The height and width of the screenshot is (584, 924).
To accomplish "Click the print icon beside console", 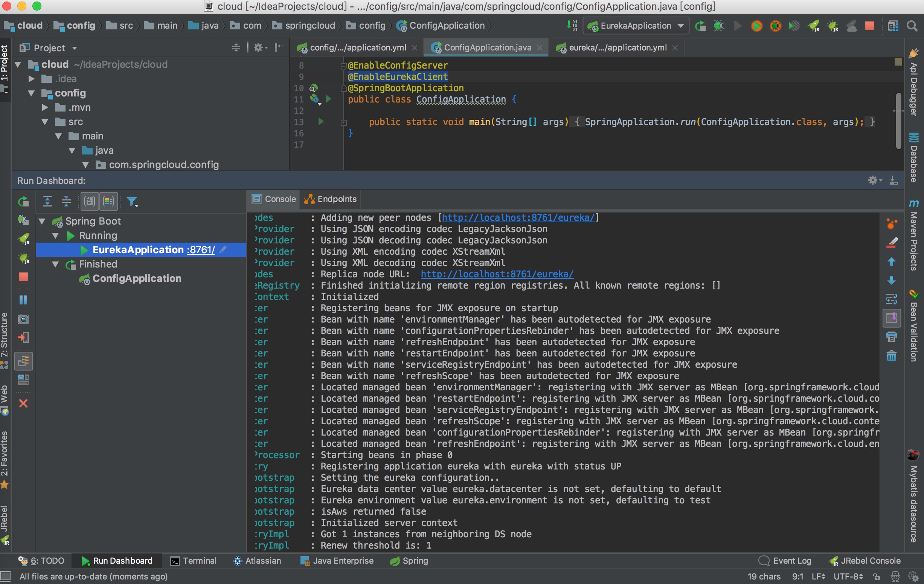I will [x=891, y=337].
